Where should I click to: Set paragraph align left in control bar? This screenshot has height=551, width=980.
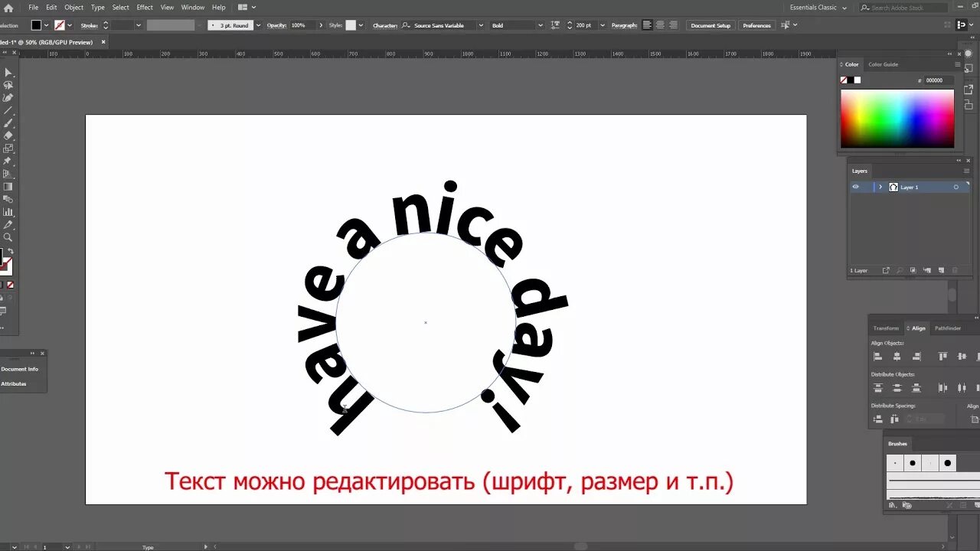(647, 25)
